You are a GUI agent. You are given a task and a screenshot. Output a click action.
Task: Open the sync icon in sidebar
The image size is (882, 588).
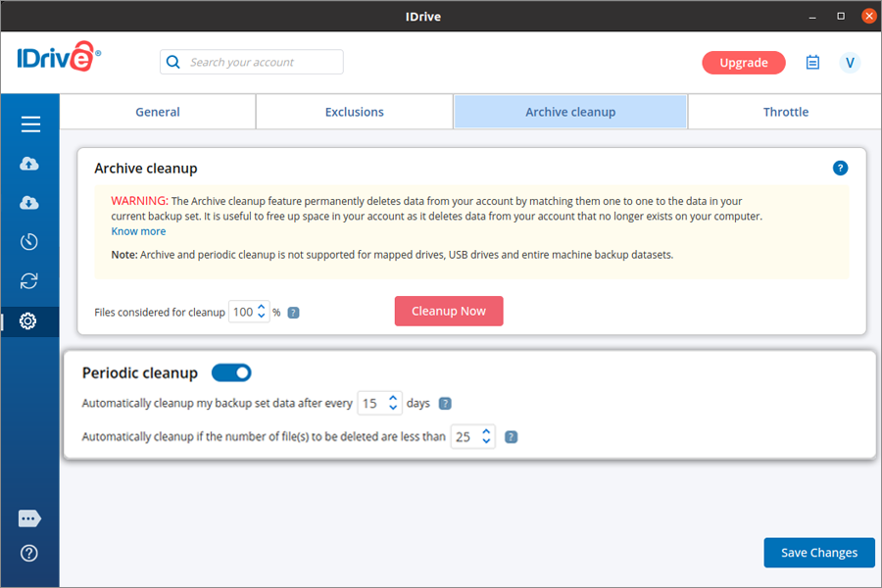[29, 281]
